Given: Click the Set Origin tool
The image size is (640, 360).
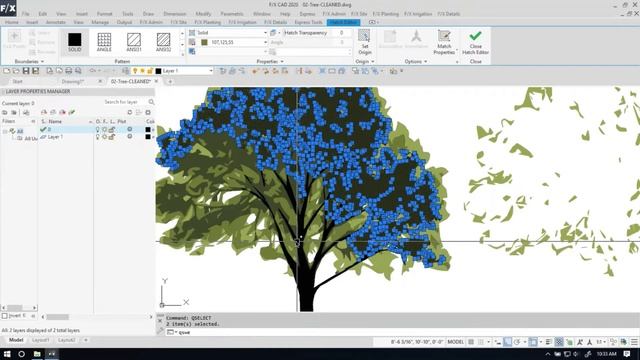Looking at the screenshot, I should pos(364,42).
